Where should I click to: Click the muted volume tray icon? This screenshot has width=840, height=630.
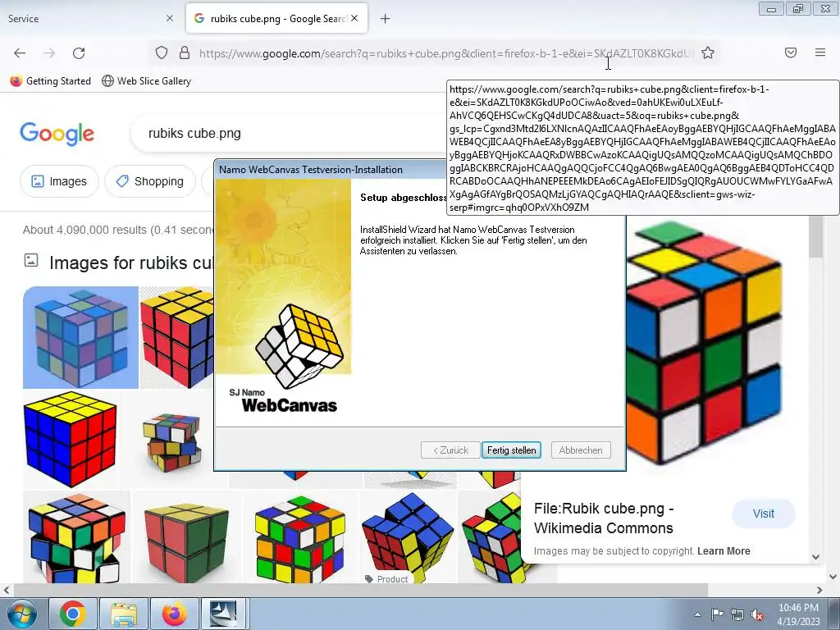(x=757, y=615)
